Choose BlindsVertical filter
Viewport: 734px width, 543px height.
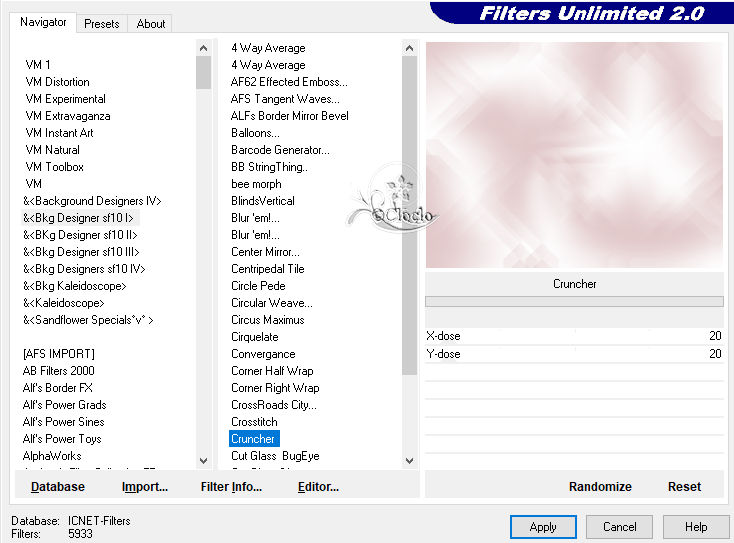tap(263, 201)
